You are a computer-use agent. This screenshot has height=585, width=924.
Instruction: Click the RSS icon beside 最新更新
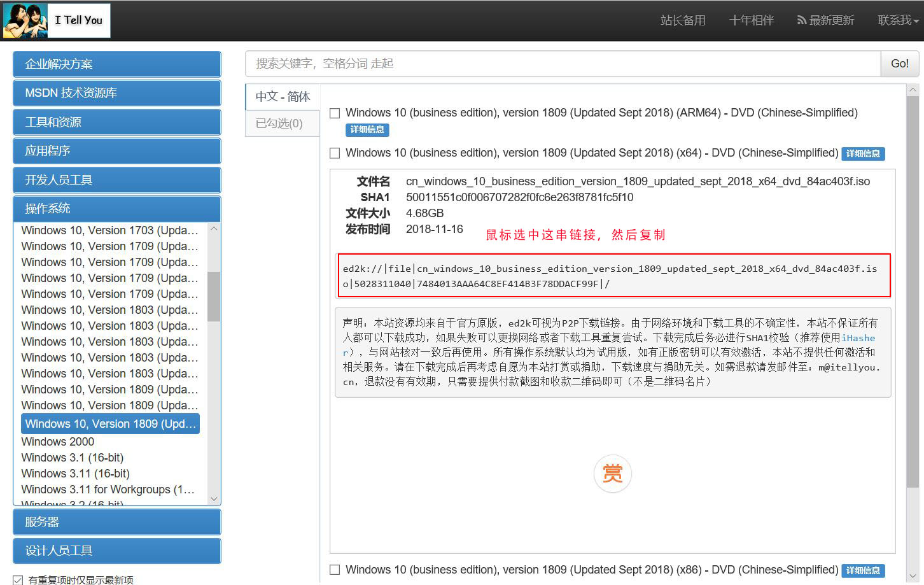802,20
